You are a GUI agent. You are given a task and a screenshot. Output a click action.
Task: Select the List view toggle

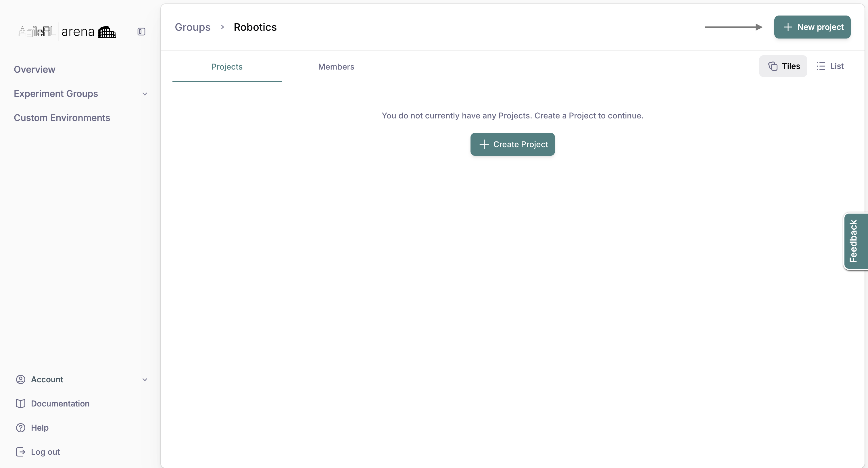pos(830,66)
